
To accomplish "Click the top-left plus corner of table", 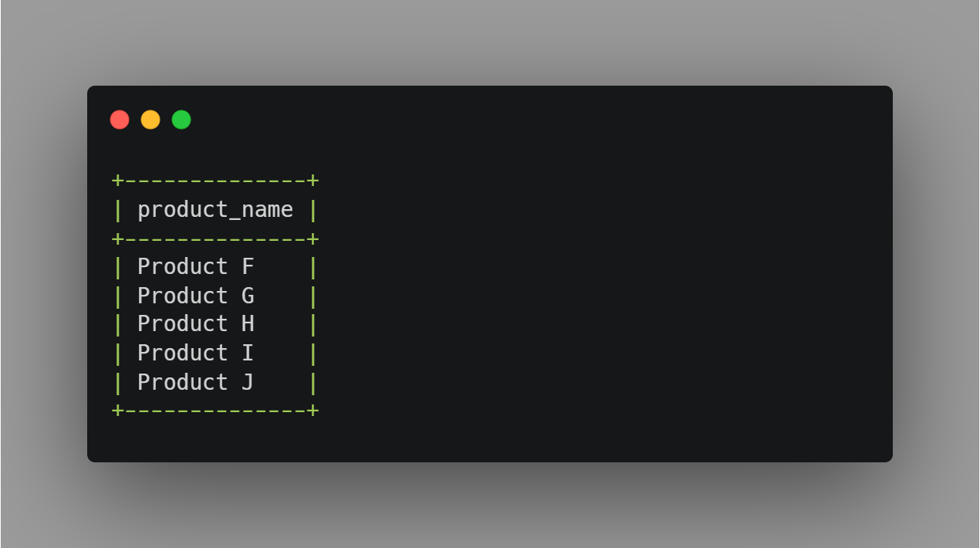I will (x=117, y=181).
